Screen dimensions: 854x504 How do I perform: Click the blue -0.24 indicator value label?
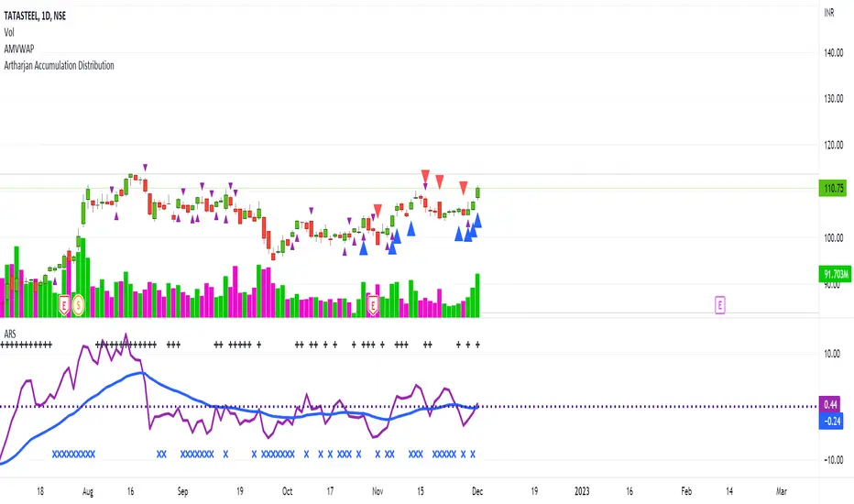click(x=834, y=421)
